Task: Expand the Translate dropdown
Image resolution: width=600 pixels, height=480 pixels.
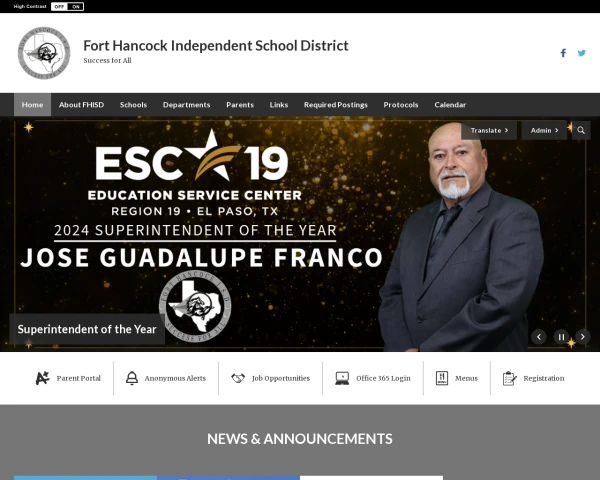Action: tap(489, 131)
